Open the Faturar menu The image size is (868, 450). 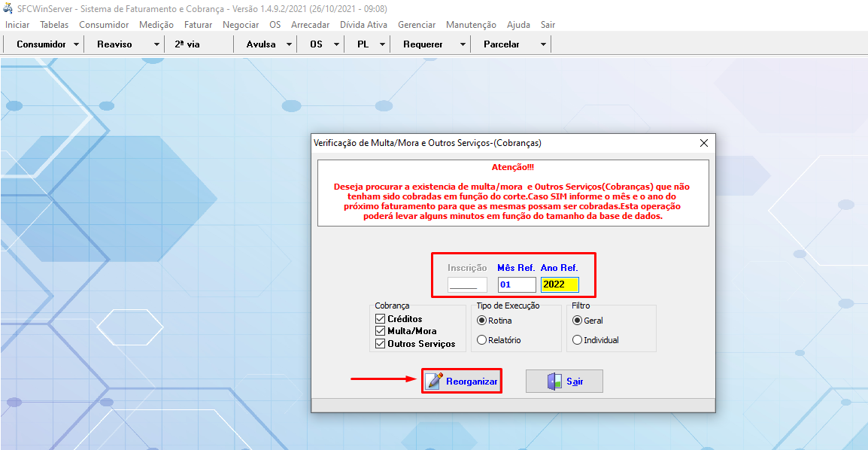(198, 25)
